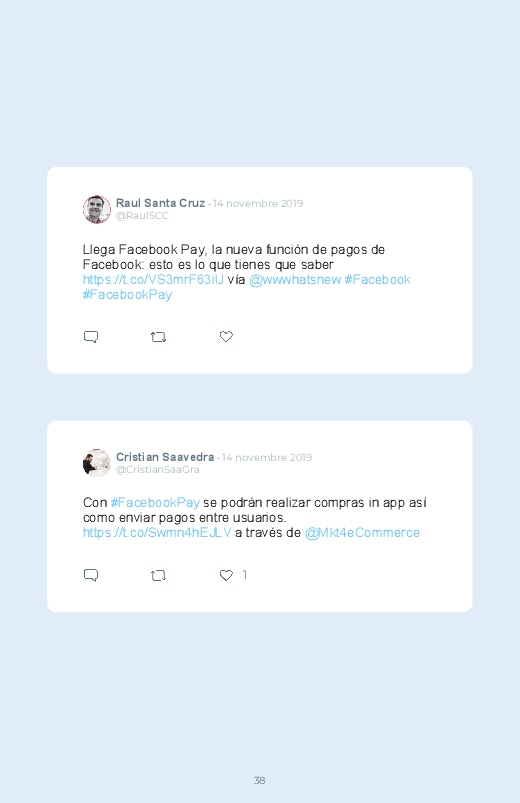This screenshot has height=803, width=520.
Task: Click #FacebookPay hashtag in Cristian's tweet
Action: coord(155,502)
